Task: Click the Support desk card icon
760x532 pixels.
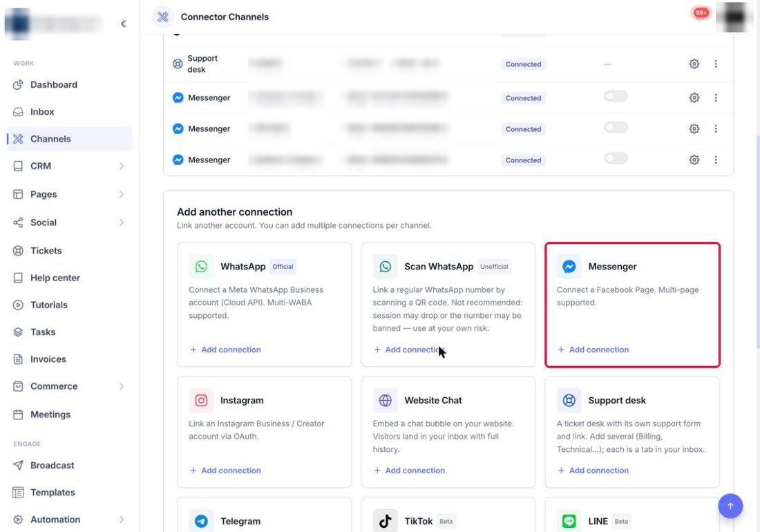Action: [x=569, y=400]
